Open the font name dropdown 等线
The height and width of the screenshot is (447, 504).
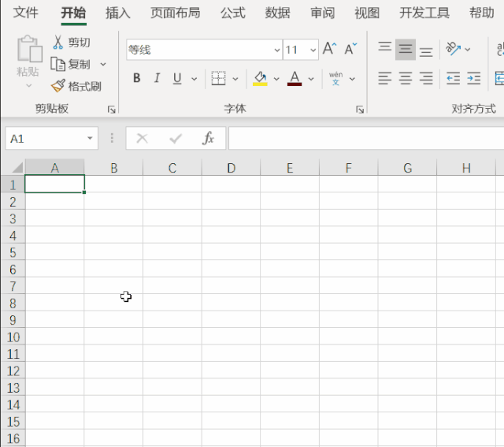pyautogui.click(x=277, y=50)
